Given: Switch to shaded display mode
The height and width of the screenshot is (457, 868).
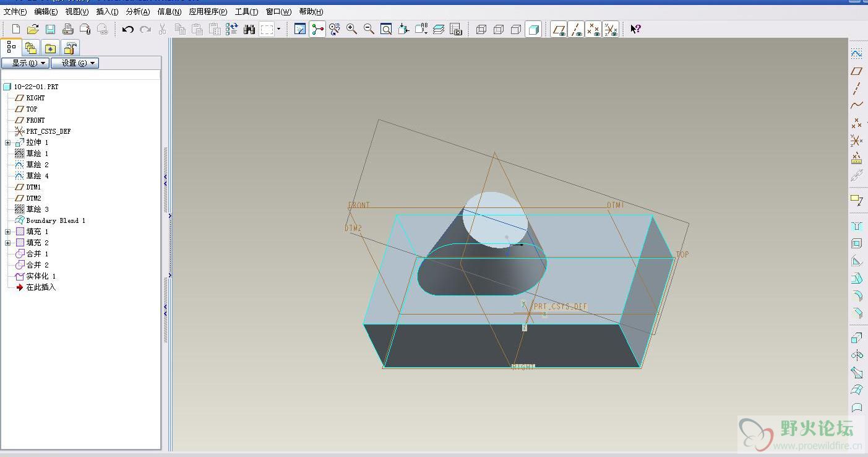Looking at the screenshot, I should (x=533, y=29).
